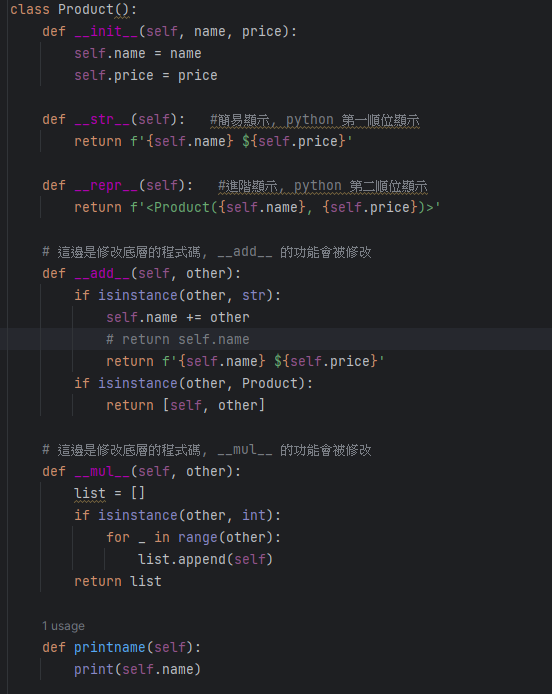Select the "self.price = price" assignment line
552x694 pixels.
(146, 76)
